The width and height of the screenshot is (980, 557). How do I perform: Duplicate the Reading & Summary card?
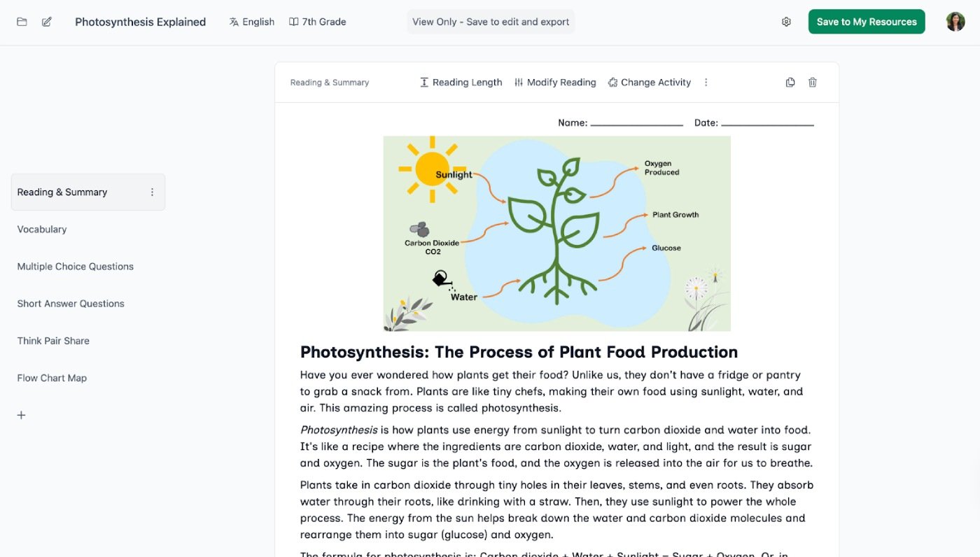(790, 83)
